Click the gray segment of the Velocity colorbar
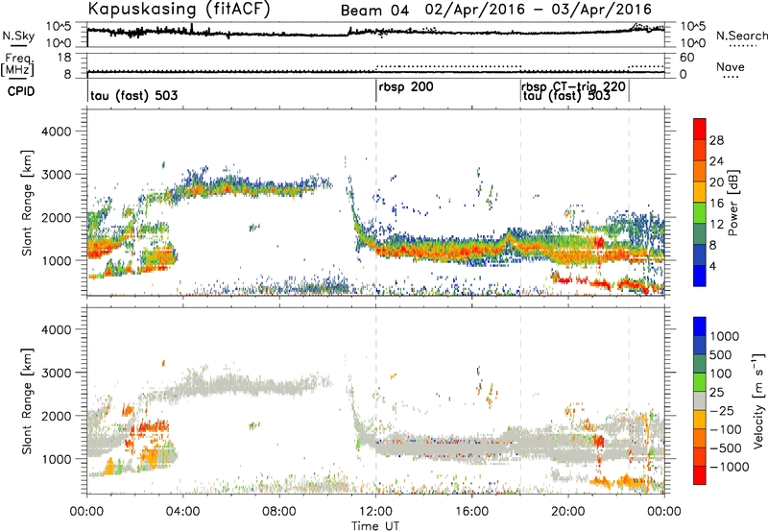This screenshot has width=768, height=532. 700,401
